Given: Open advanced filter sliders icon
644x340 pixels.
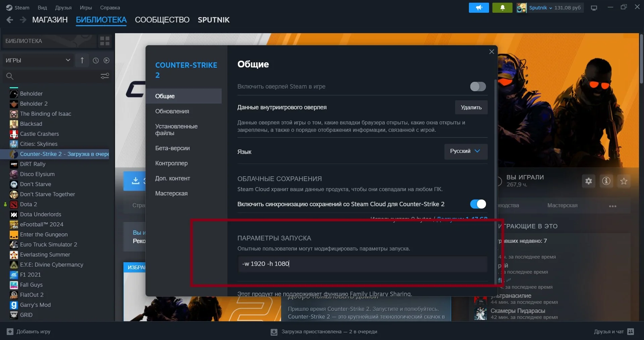Looking at the screenshot, I should click(105, 76).
